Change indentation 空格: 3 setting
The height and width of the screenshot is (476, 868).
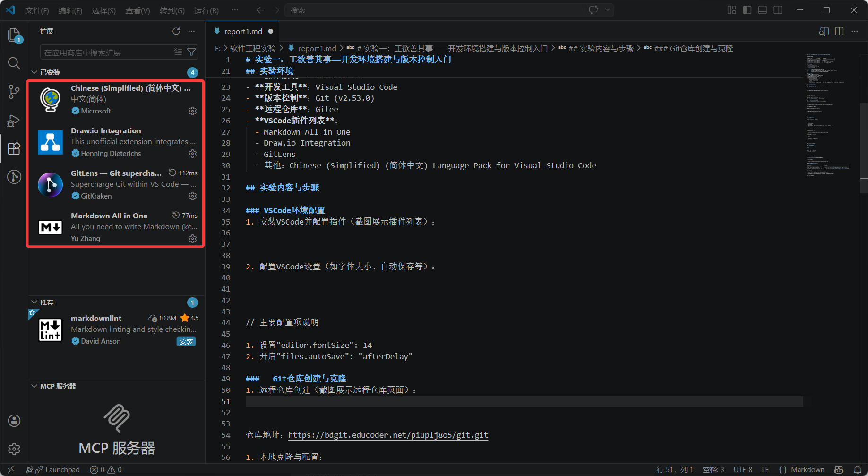point(713,470)
